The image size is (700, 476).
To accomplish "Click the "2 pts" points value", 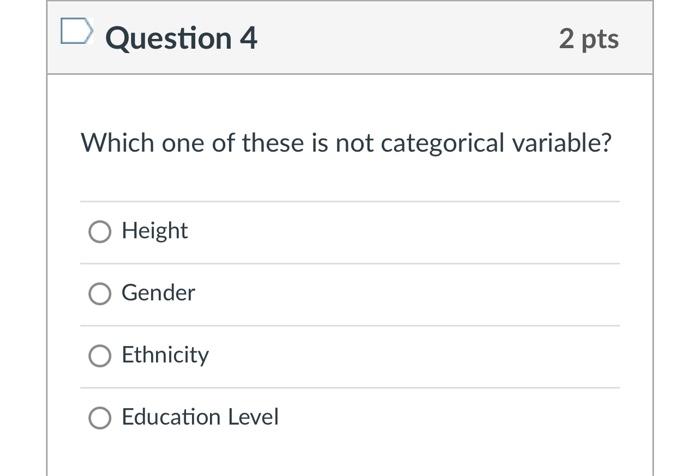I will click(x=589, y=39).
